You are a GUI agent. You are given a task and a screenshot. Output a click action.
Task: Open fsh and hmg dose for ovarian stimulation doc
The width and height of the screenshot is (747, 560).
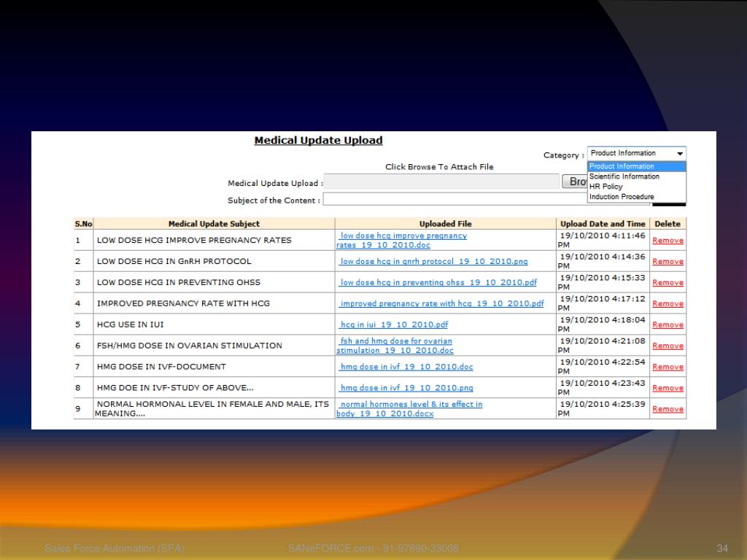[x=395, y=346]
